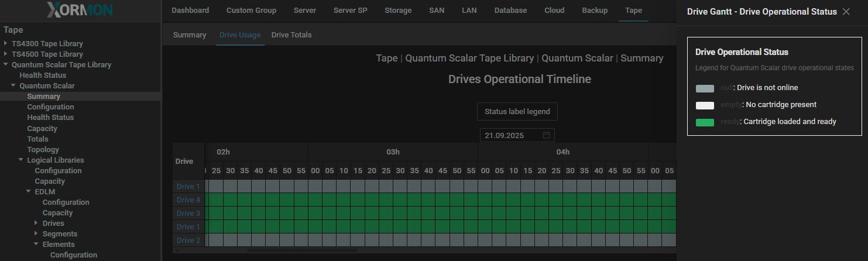Expand the Drives tree node
868x261 pixels.
tap(36, 223)
